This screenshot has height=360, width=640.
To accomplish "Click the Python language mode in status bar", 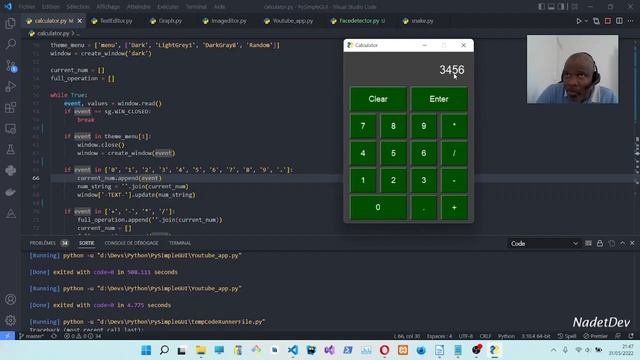I will click(506, 336).
